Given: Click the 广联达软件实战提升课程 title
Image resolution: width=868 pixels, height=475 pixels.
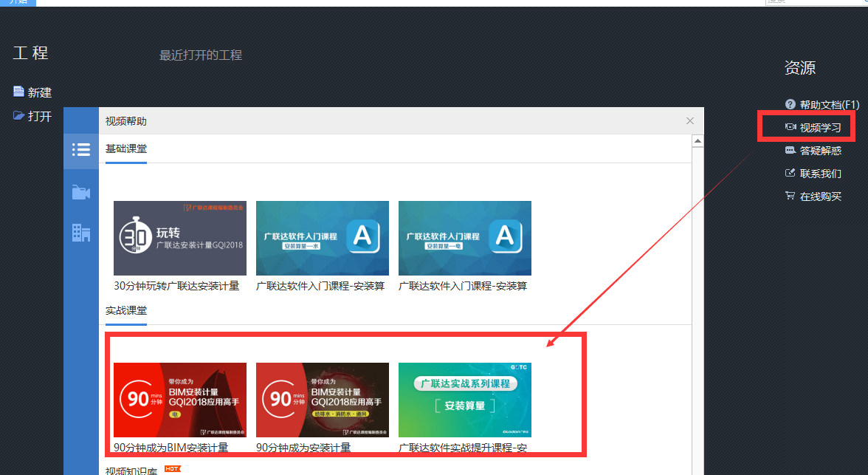Looking at the screenshot, I should point(463,447).
